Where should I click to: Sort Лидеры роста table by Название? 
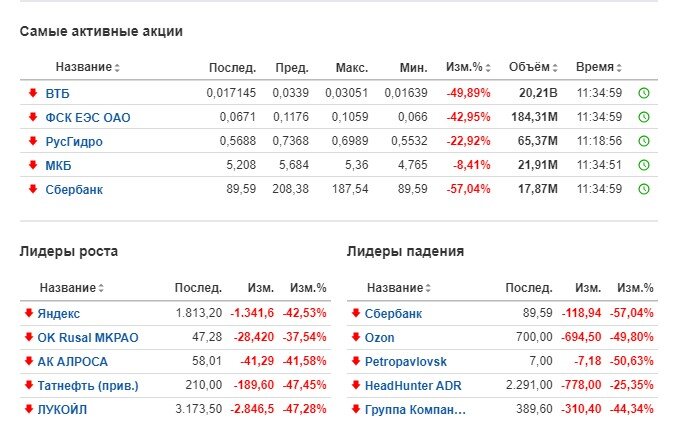(x=73, y=288)
